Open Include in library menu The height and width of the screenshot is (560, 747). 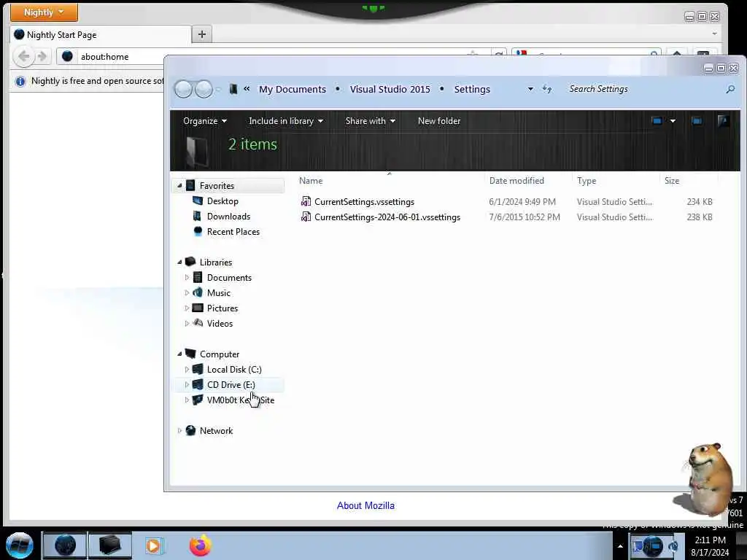pos(286,121)
